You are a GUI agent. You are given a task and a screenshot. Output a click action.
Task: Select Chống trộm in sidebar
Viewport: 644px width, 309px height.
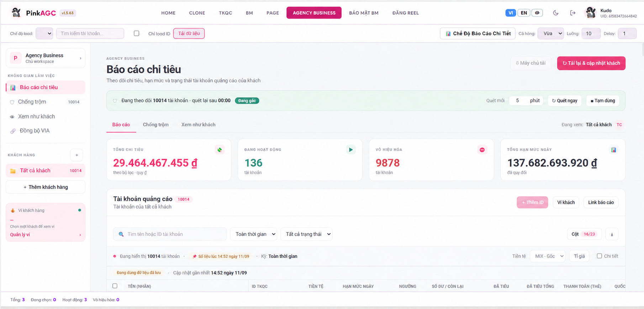(x=46, y=102)
